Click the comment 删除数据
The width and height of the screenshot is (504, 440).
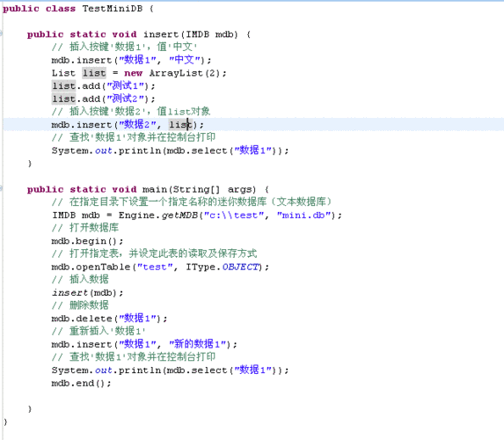pyautogui.click(x=80, y=304)
